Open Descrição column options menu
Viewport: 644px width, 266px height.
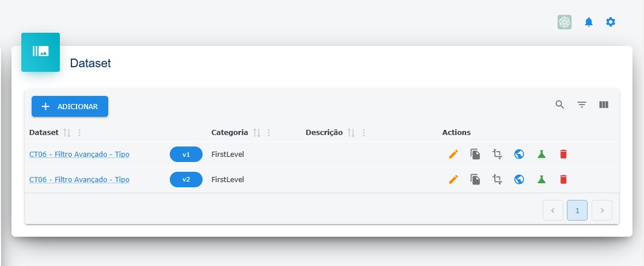click(364, 132)
